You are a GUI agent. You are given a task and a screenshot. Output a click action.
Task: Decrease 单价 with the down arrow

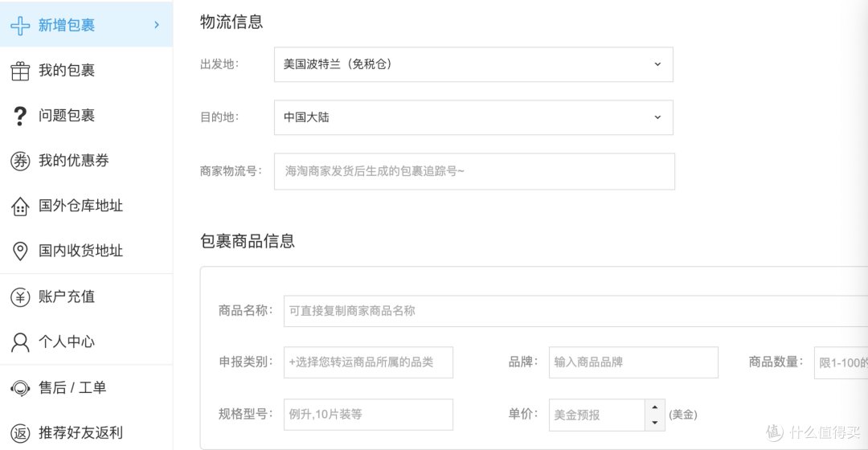click(x=655, y=423)
